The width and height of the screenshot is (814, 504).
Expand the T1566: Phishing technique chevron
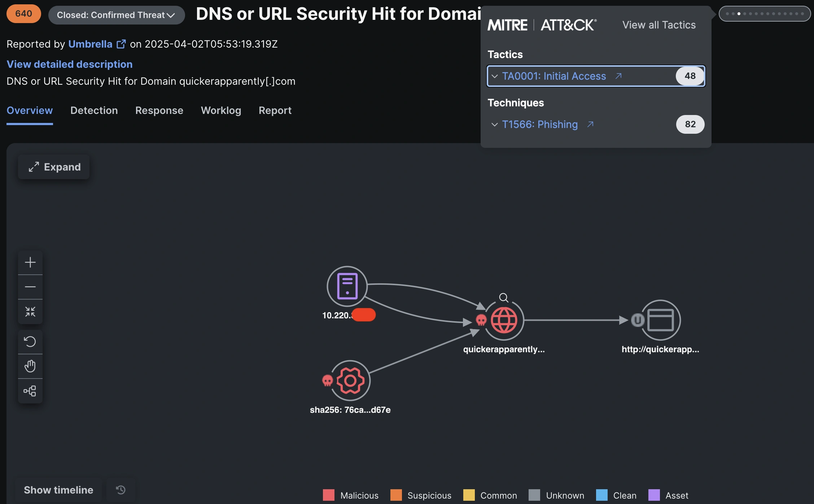click(x=495, y=124)
